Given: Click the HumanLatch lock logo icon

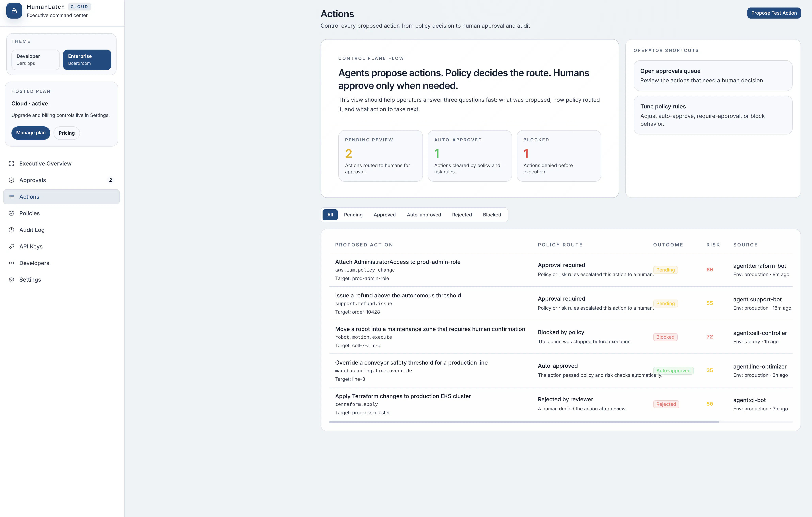Looking at the screenshot, I should (x=14, y=11).
